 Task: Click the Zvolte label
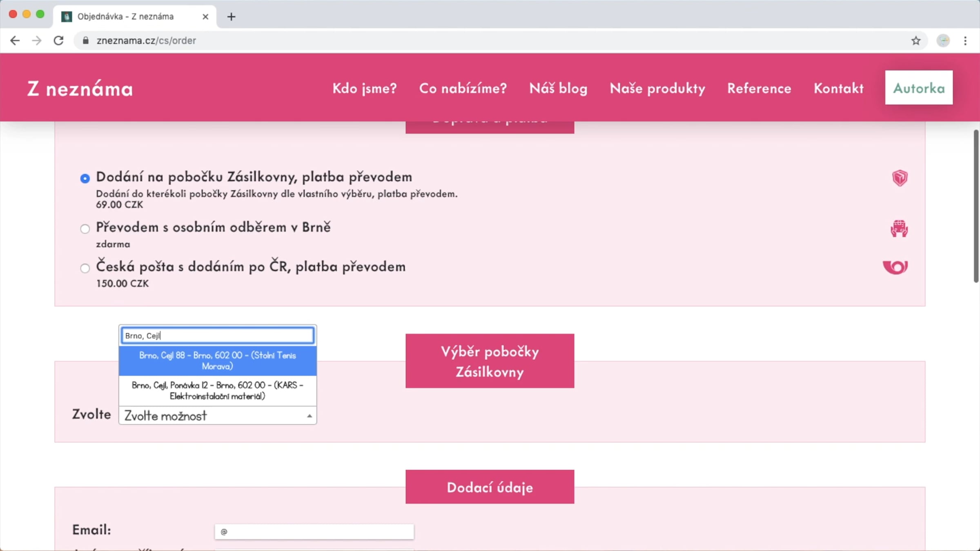click(91, 414)
